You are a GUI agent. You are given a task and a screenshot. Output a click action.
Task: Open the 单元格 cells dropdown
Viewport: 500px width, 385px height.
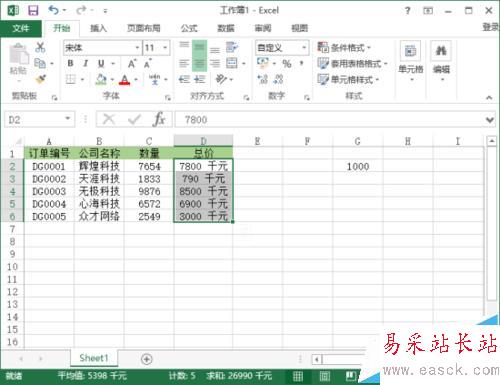(x=411, y=61)
